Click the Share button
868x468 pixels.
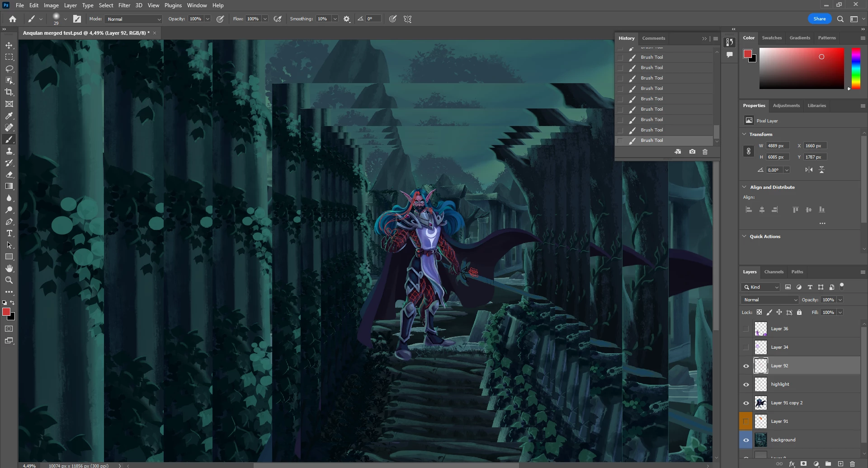[819, 19]
